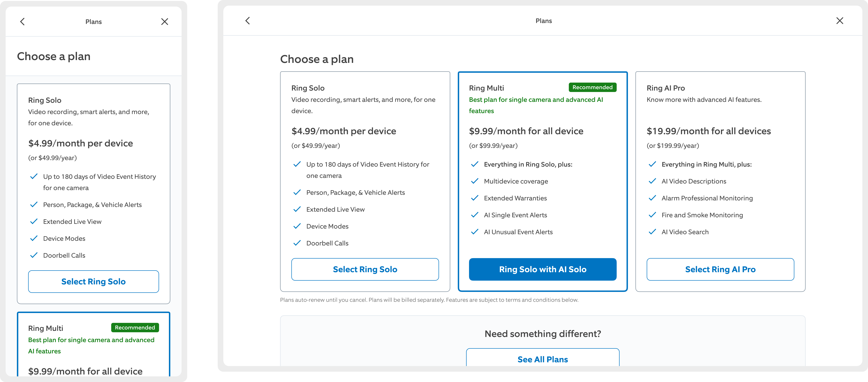Viewport: 868px width, 382px height.
Task: Click mobile checkmark beside Extended Live View
Action: click(x=34, y=222)
